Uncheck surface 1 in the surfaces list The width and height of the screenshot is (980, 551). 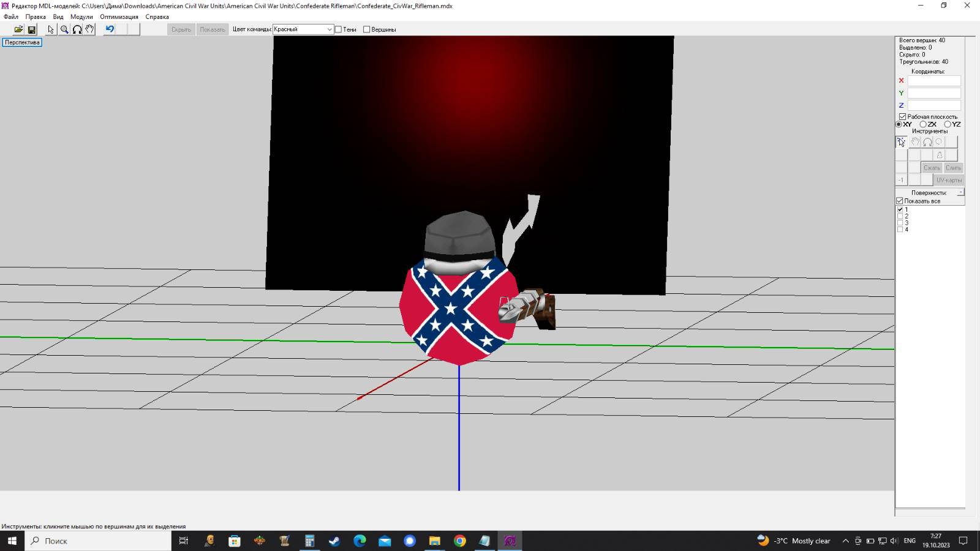[900, 209]
